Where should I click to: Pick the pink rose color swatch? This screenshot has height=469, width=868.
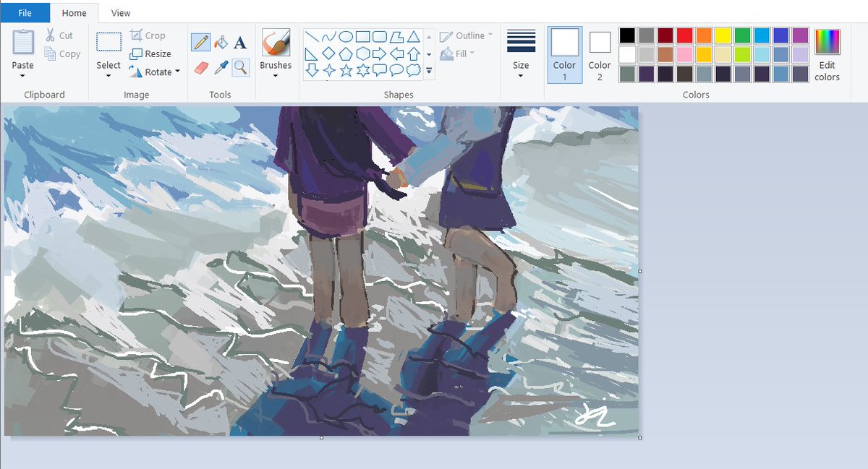685,54
